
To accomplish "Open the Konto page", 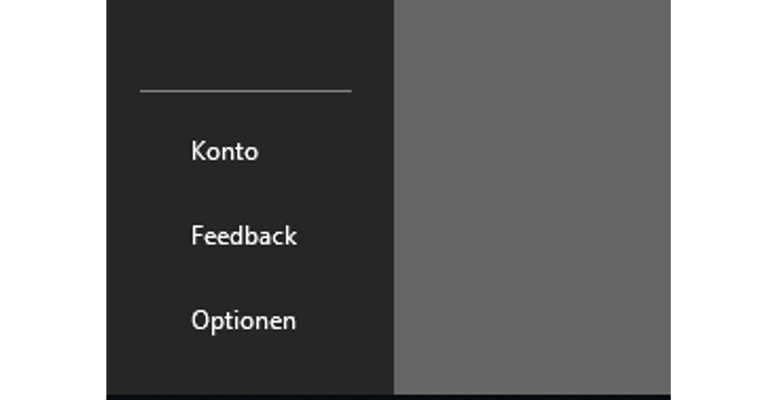I will point(225,152).
